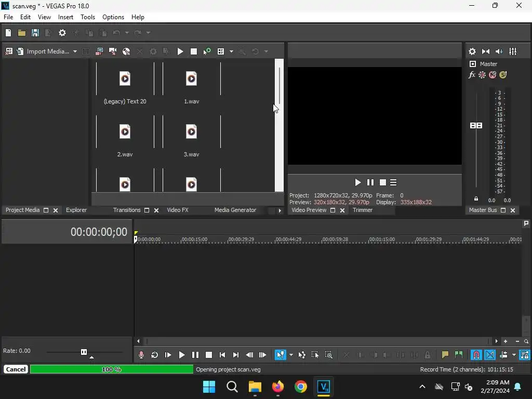Toggle downmix output in Master Bus
The width and height of the screenshot is (532, 399).
(486, 51)
